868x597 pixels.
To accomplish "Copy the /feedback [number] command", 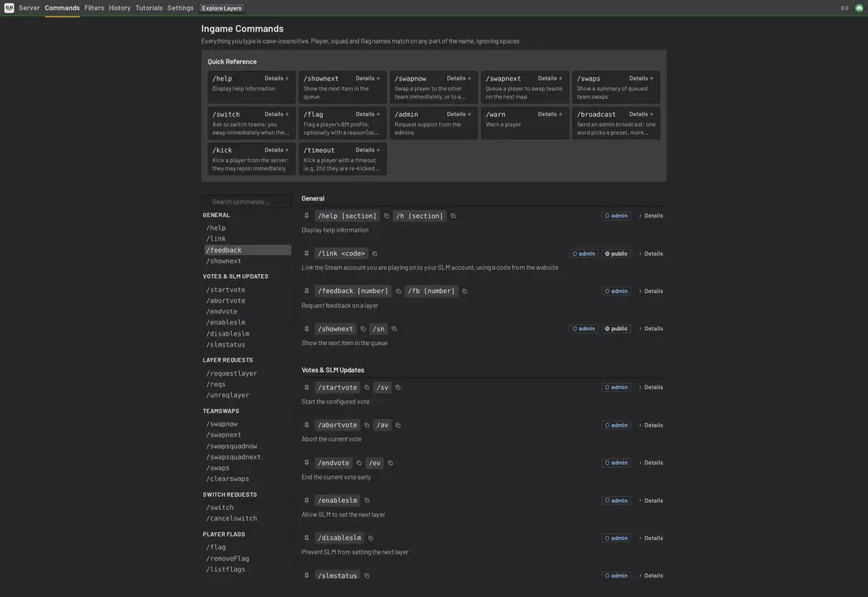I will pos(398,291).
